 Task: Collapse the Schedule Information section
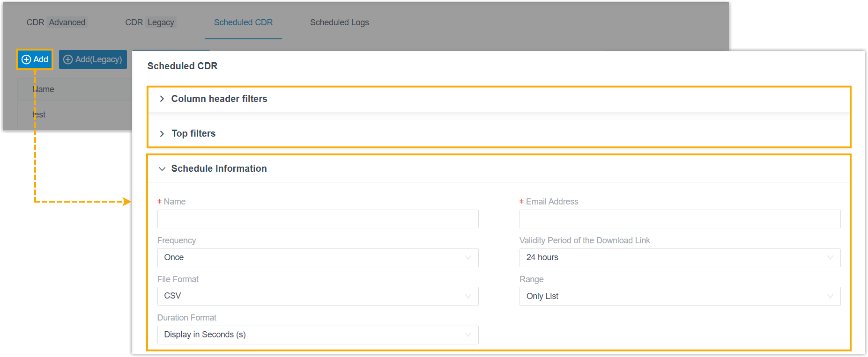pyautogui.click(x=219, y=168)
